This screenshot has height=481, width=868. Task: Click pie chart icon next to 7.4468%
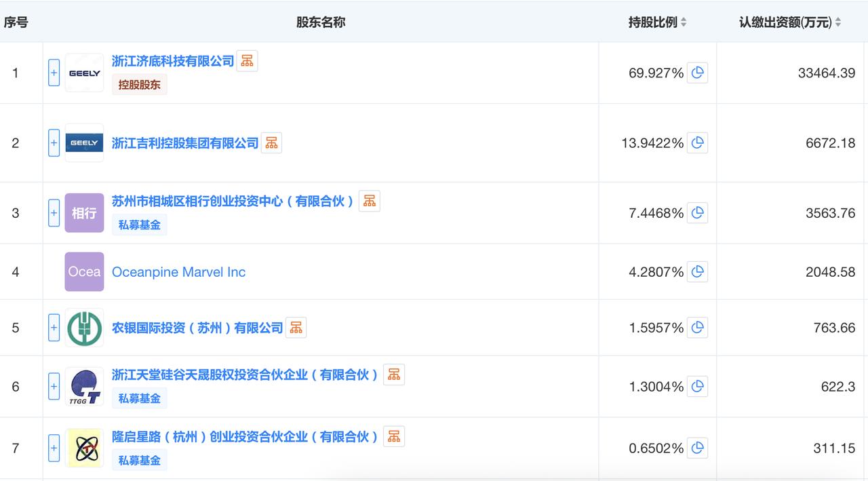tap(697, 213)
